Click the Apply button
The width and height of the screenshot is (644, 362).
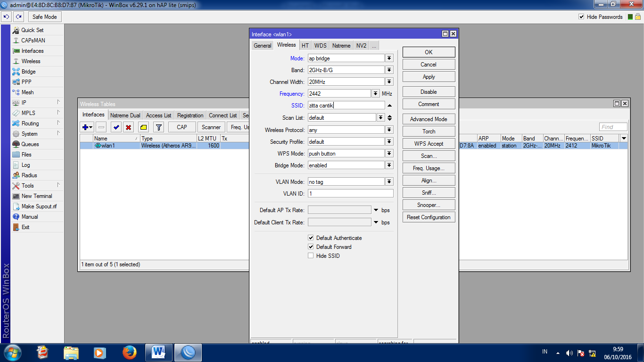(x=429, y=77)
